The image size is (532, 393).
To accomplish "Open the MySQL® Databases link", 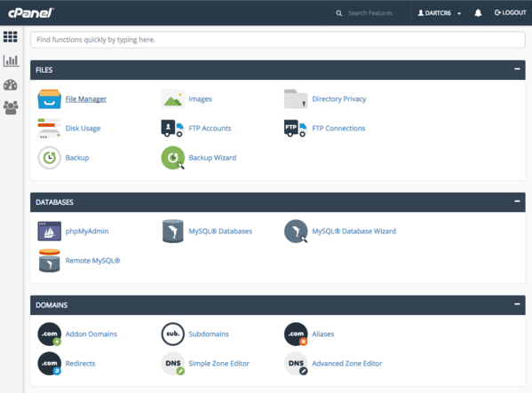I will (220, 232).
